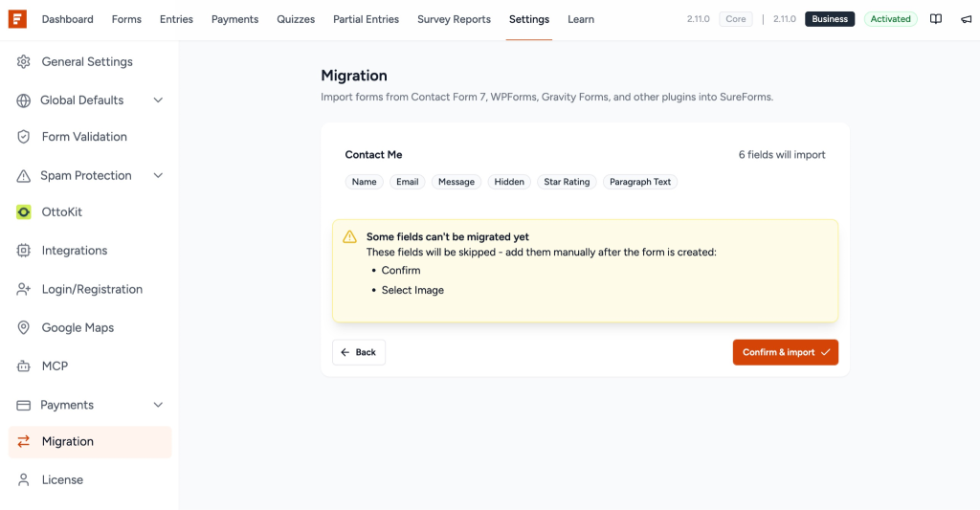This screenshot has height=510, width=980.
Task: Click the Message field tag
Action: [457, 182]
